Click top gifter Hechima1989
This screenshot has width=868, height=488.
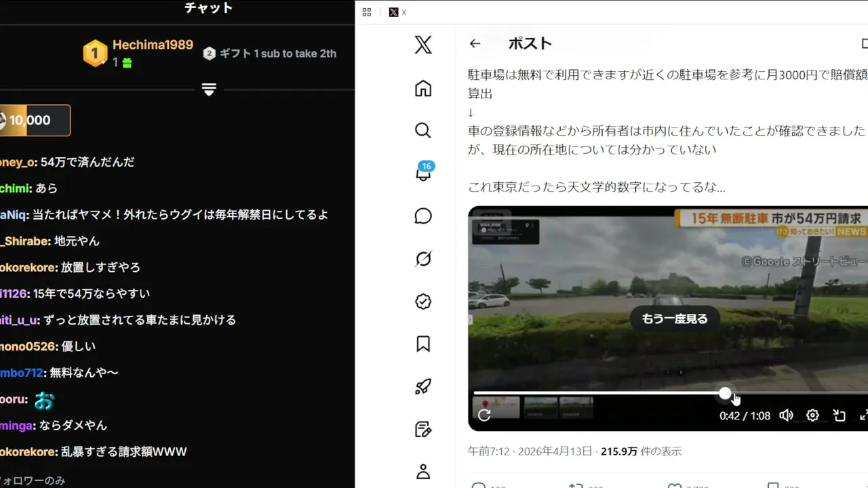tap(153, 45)
